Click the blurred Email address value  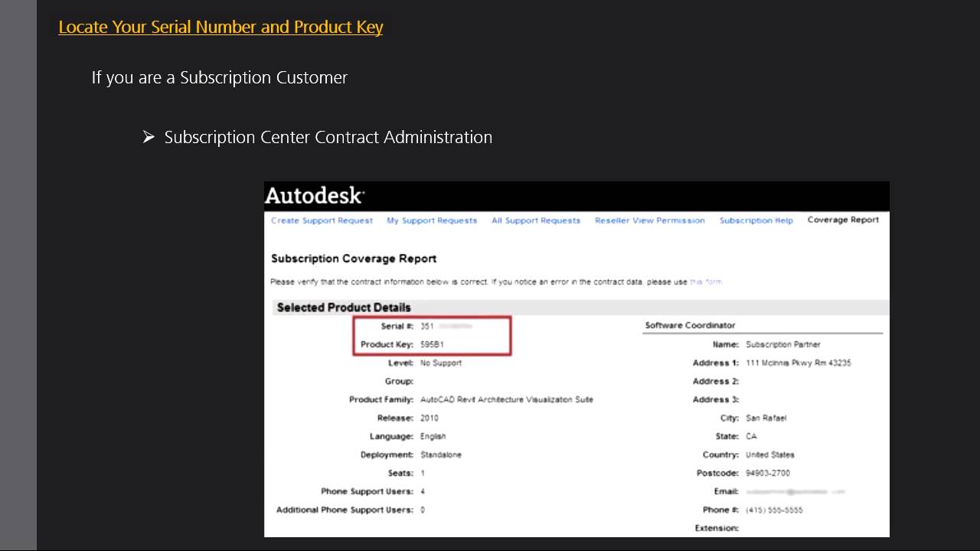pos(795,492)
